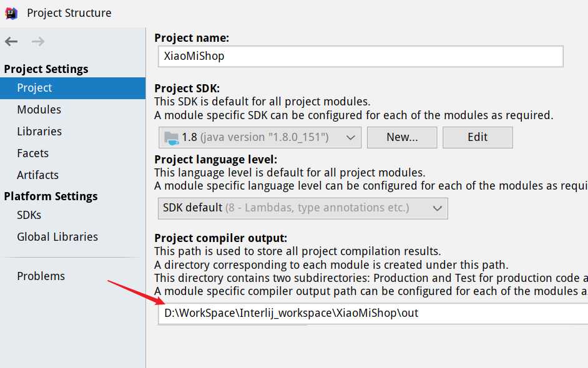Click the IntelliJ IDEA logo icon
Screen dimensions: 588x368
tap(11, 13)
